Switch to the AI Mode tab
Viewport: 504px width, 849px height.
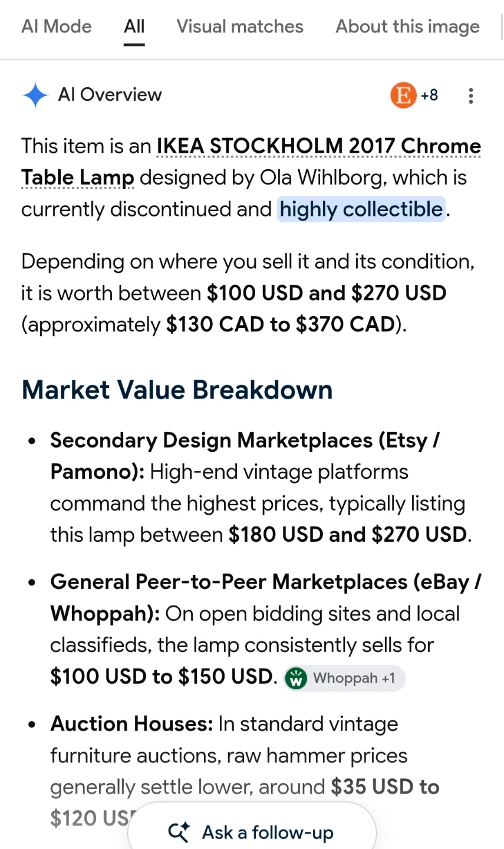pyautogui.click(x=57, y=27)
